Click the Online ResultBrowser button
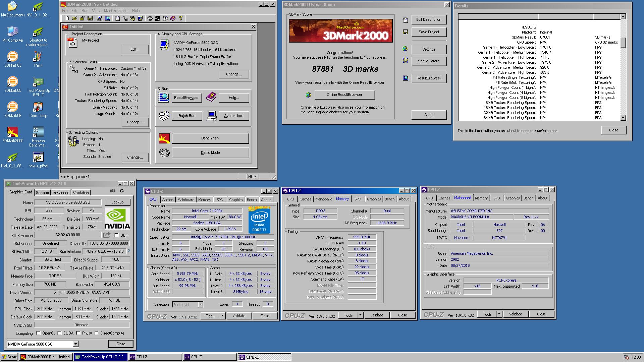 pos(344,95)
